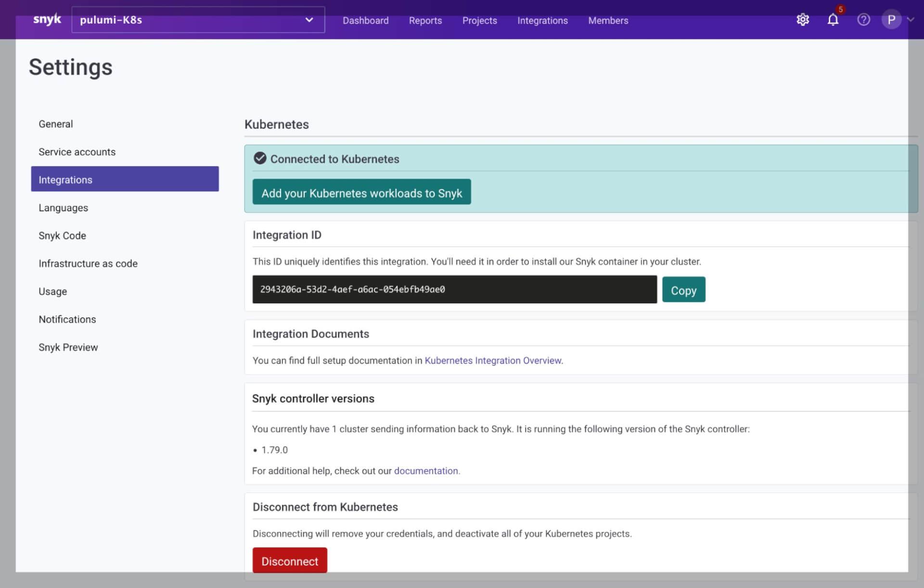Open the Kubernetes Integration Overview link
This screenshot has width=924, height=588.
493,360
